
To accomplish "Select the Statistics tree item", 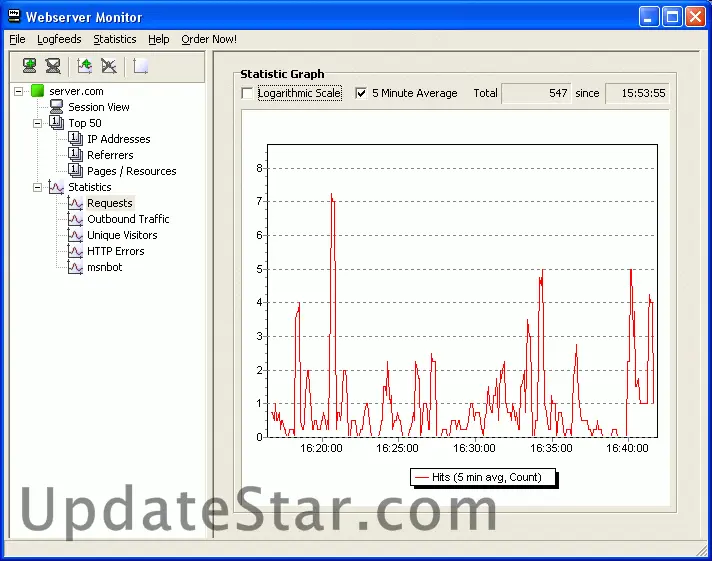I will (90, 187).
